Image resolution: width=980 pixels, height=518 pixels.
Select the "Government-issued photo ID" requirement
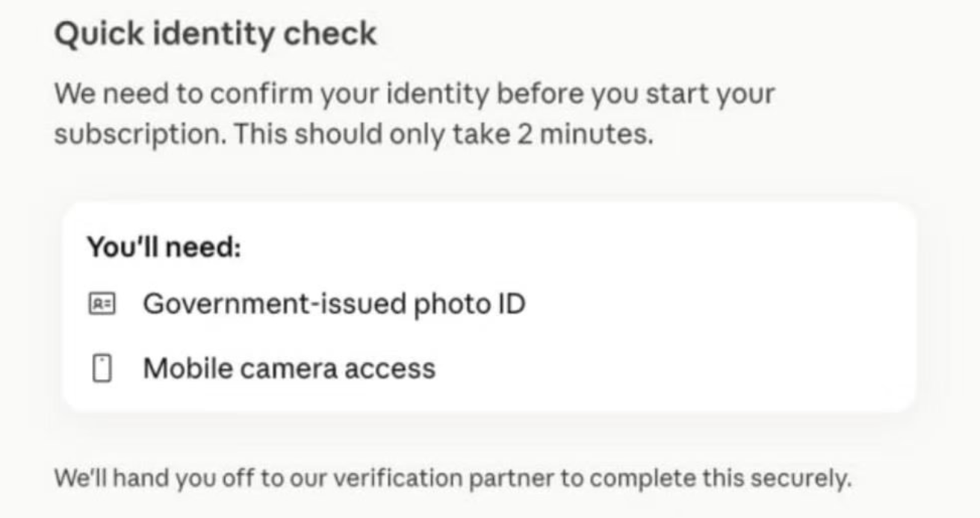(334, 305)
